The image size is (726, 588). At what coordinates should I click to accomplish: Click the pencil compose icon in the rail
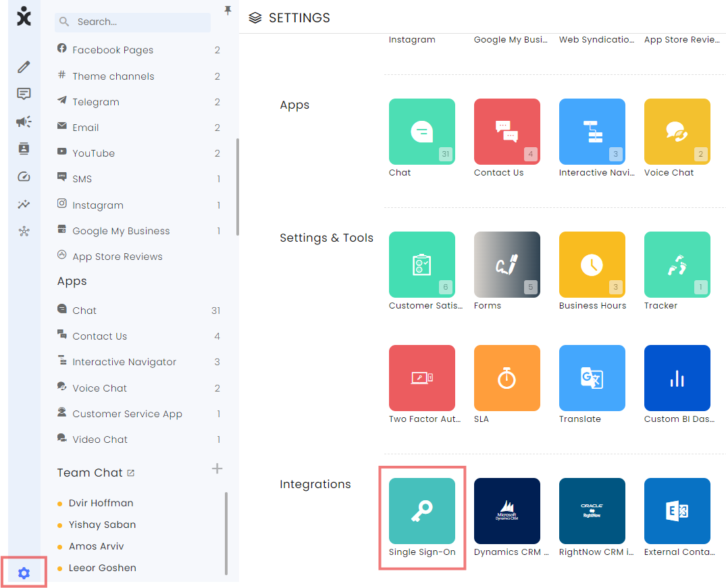click(24, 67)
